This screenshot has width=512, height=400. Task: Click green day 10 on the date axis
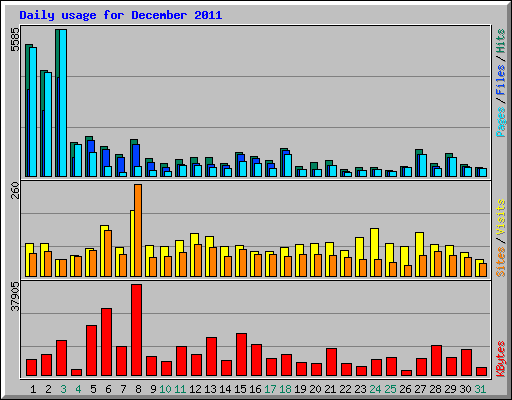coord(165,389)
